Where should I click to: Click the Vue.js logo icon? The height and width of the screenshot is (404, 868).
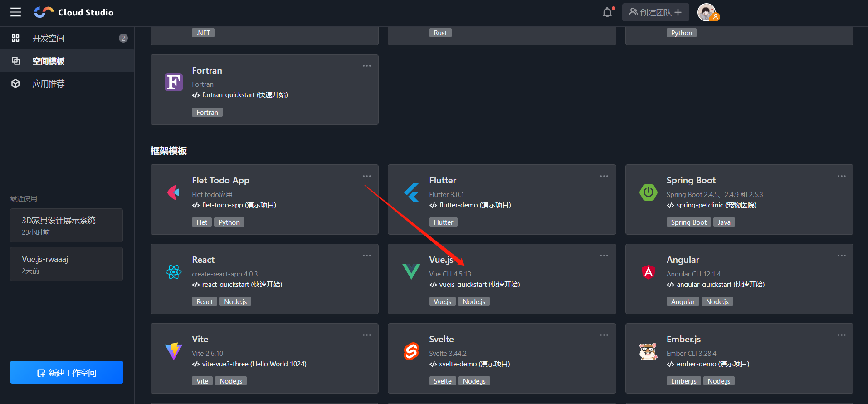411,272
